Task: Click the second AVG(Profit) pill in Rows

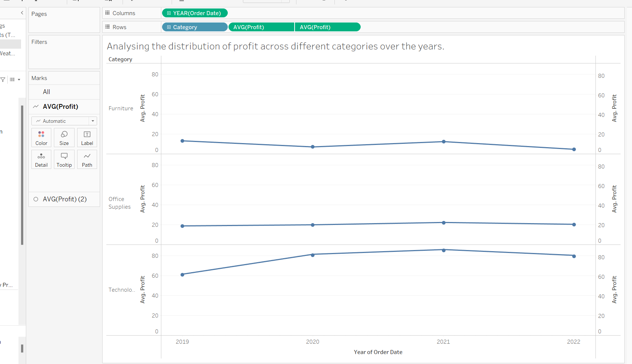Action: (x=327, y=27)
